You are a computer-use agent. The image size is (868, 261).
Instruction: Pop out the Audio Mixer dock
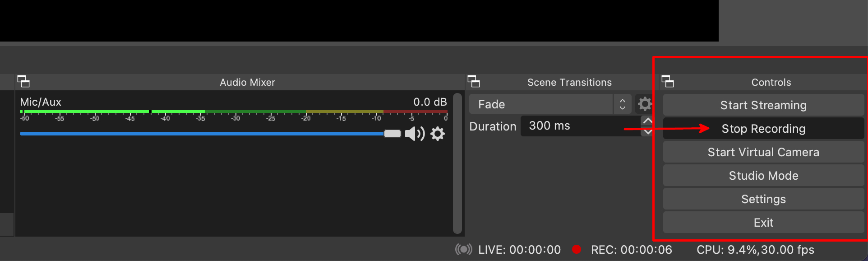pyautogui.click(x=23, y=82)
